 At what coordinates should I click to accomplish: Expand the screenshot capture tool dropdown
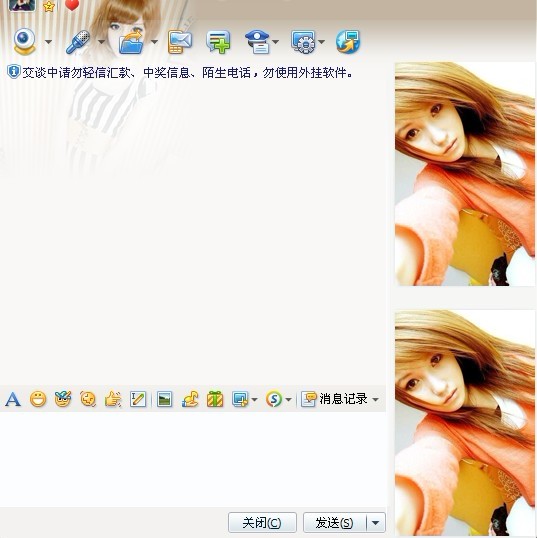(254, 399)
